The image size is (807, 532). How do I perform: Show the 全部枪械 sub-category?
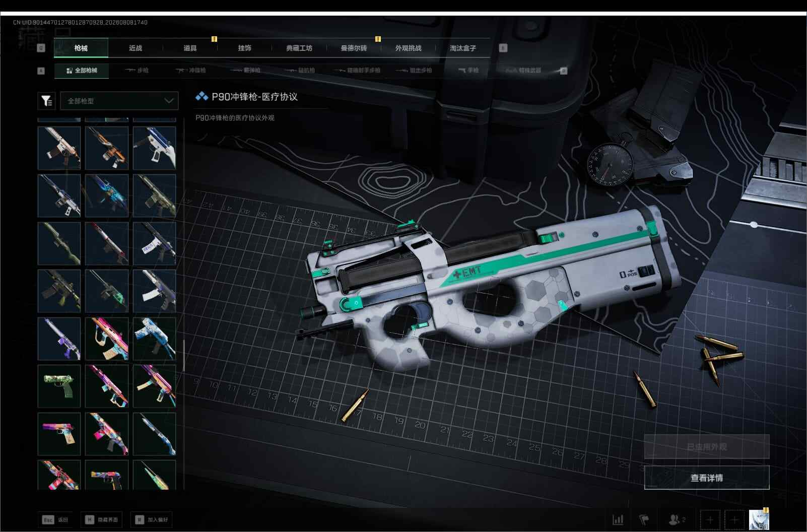82,71
